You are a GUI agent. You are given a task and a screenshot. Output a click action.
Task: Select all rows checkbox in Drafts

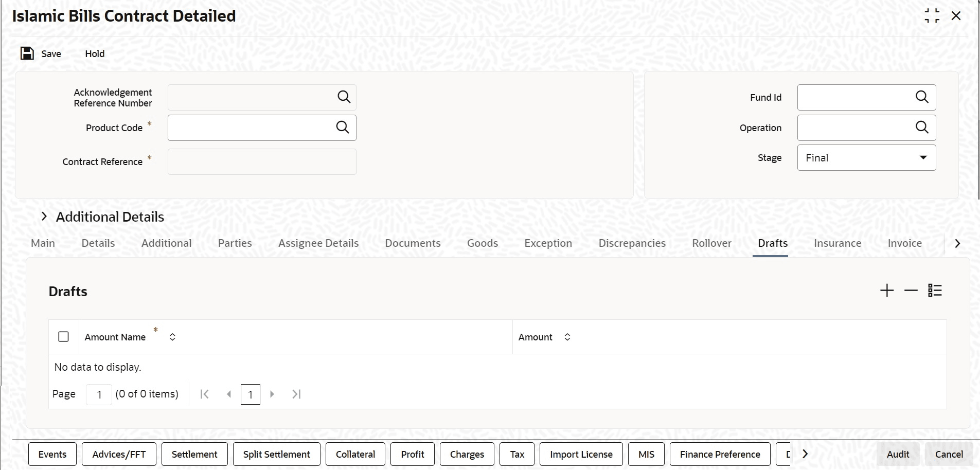64,337
